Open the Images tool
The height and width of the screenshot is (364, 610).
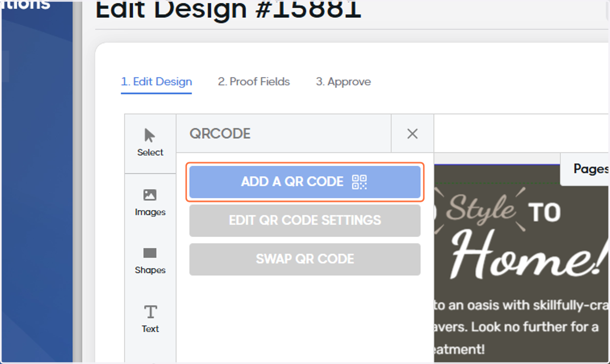(x=150, y=202)
